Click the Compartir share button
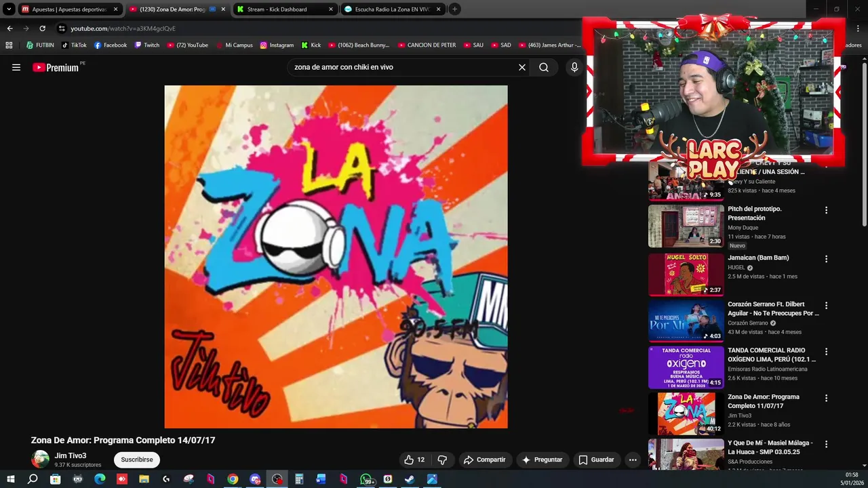Image resolution: width=868 pixels, height=488 pixels. 484,460
